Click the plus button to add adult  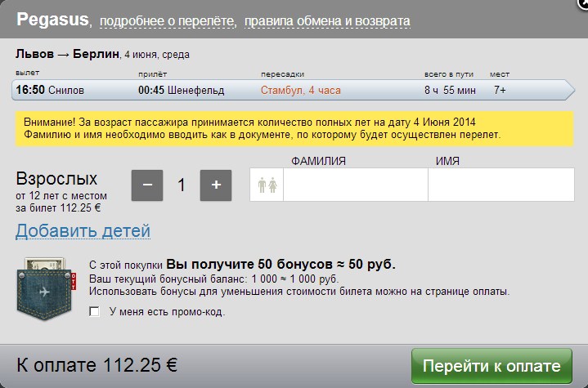click(216, 185)
